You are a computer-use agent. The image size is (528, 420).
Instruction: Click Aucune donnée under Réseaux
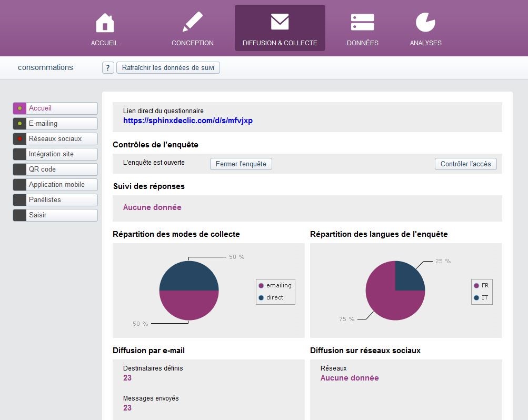pyautogui.click(x=350, y=378)
